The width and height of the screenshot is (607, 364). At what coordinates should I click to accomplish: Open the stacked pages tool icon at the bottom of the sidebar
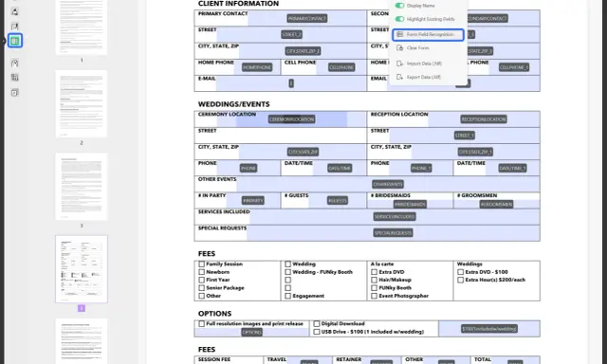point(15,93)
